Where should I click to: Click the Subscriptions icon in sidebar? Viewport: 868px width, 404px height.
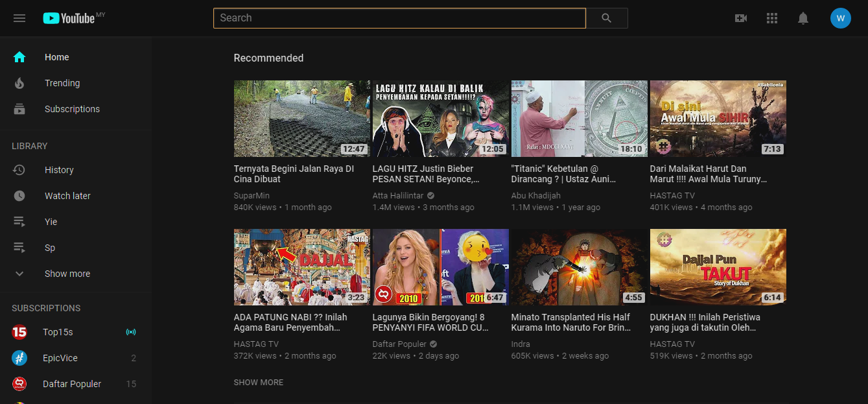[19, 109]
